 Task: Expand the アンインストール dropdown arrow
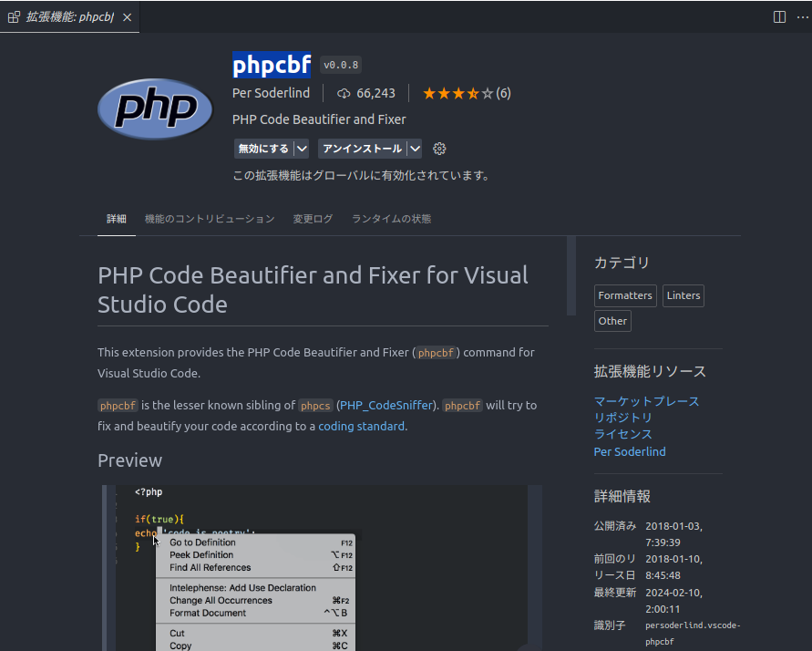pyautogui.click(x=415, y=149)
